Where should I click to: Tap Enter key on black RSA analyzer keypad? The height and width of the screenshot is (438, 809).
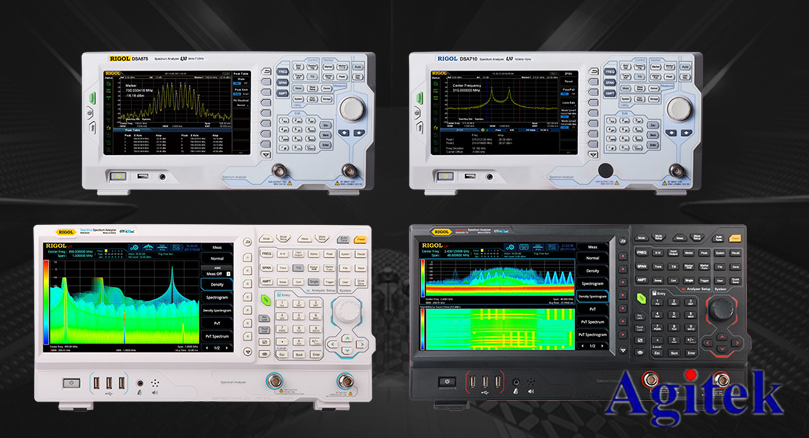coord(691,353)
